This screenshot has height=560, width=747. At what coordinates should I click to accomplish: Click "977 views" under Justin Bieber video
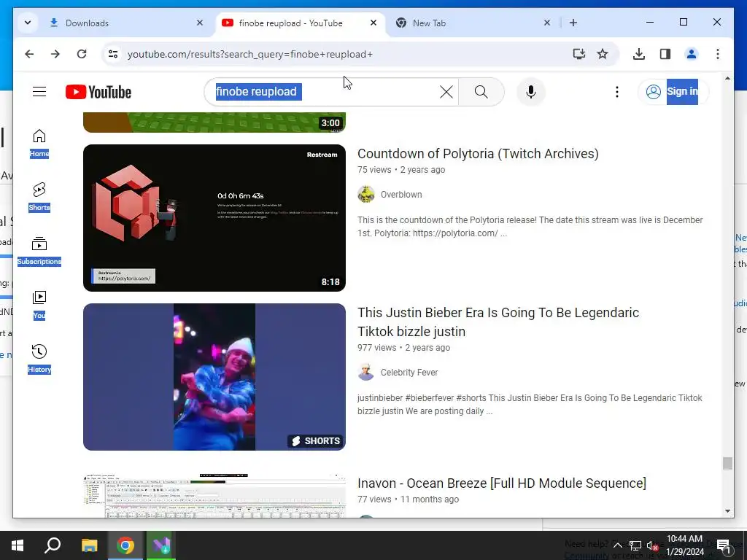pyautogui.click(x=377, y=348)
